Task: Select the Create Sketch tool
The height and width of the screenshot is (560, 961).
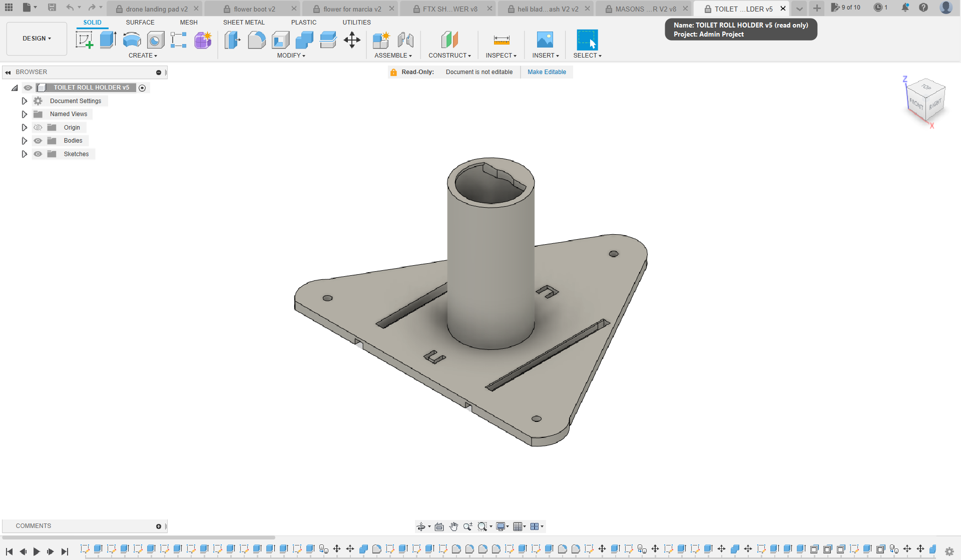Action: tap(84, 40)
